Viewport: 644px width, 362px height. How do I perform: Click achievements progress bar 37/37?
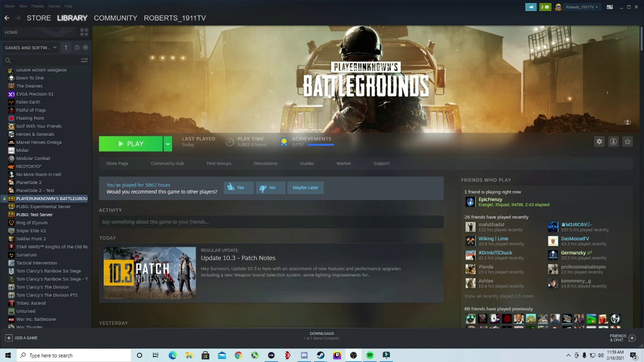[x=320, y=145]
